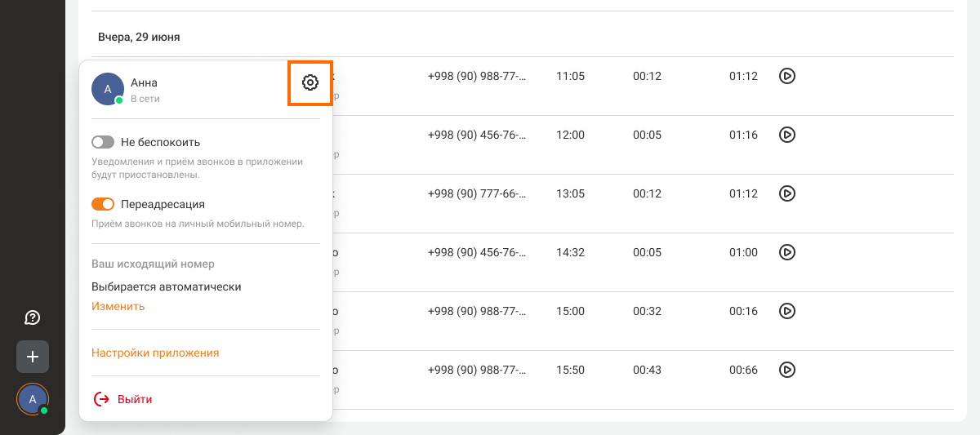980x435 pixels.
Task: Play recording of the 13:05 call
Action: pyautogui.click(x=786, y=193)
